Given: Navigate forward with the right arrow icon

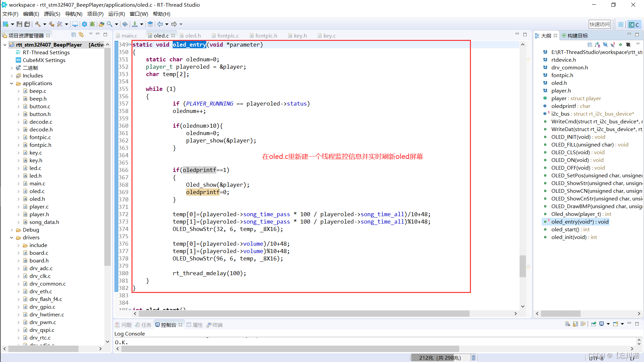Looking at the screenshot, I should point(174,24).
